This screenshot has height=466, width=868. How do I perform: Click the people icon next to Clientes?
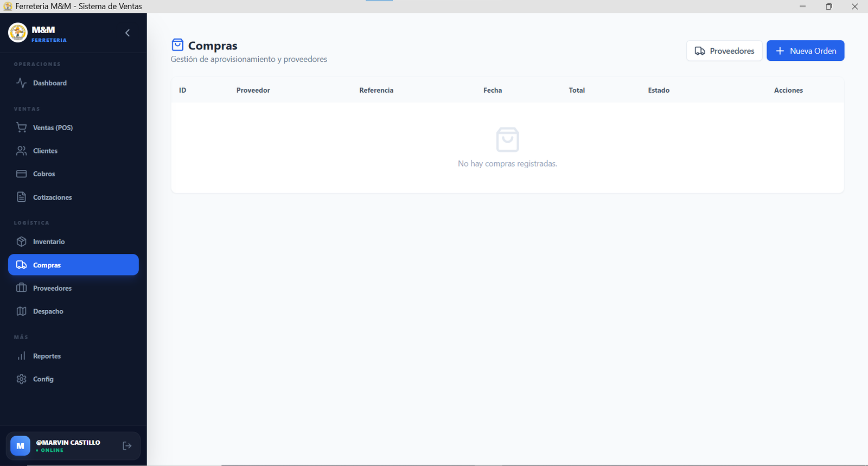tap(21, 151)
